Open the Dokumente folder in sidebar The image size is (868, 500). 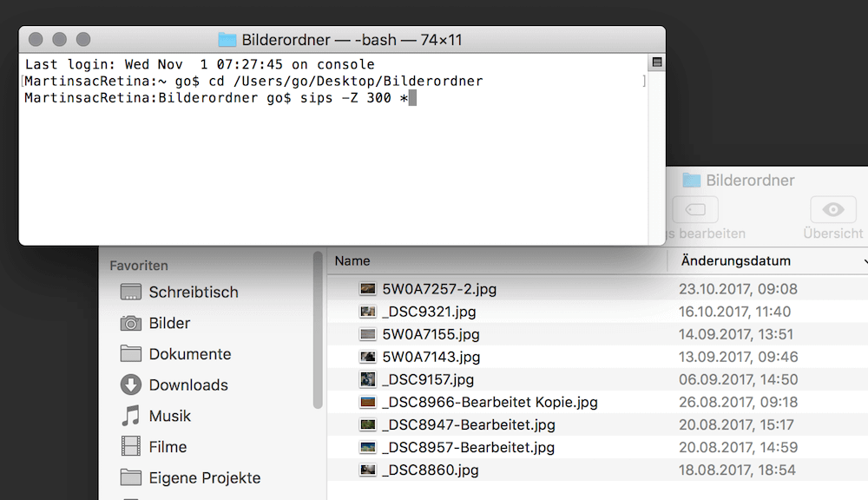(176, 354)
